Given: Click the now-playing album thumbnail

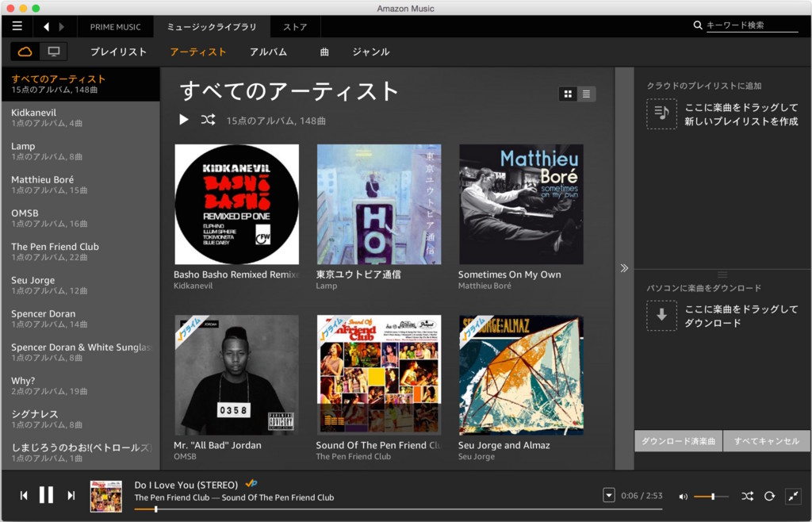Looking at the screenshot, I should [106, 496].
